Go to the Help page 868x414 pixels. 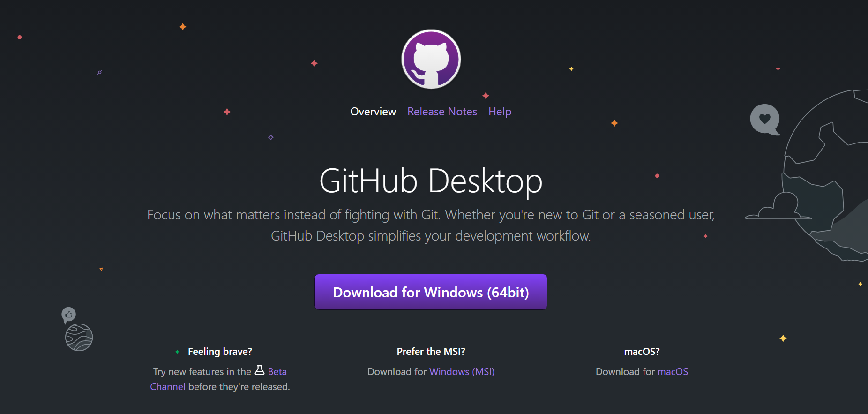[x=500, y=112]
